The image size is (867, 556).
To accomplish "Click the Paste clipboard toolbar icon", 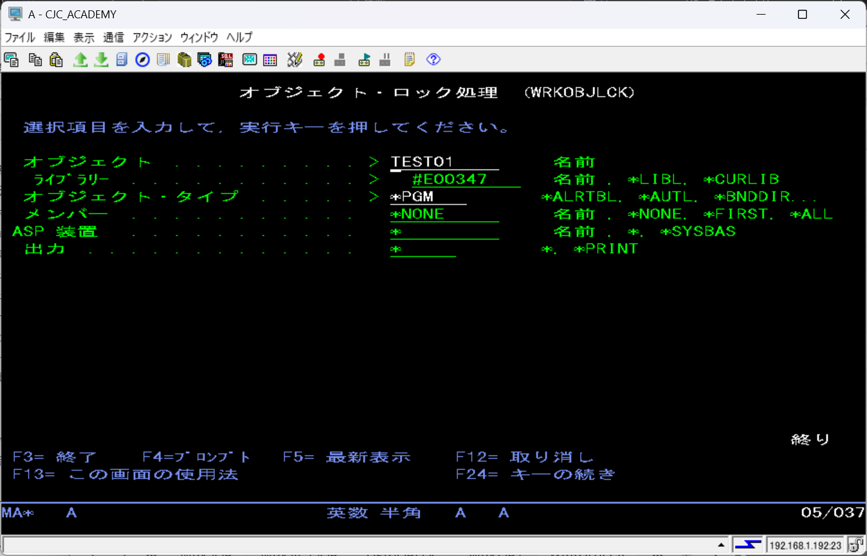I will pyautogui.click(x=56, y=60).
